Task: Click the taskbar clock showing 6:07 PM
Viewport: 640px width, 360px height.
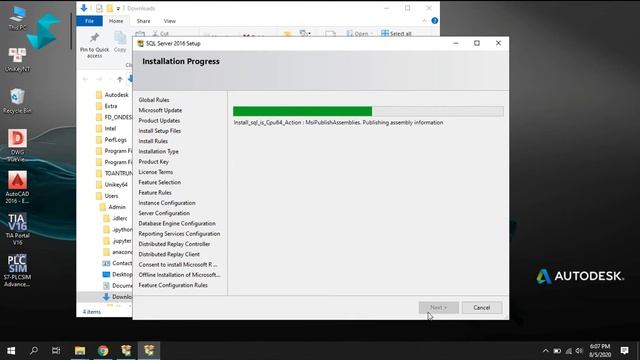Action: [600, 351]
